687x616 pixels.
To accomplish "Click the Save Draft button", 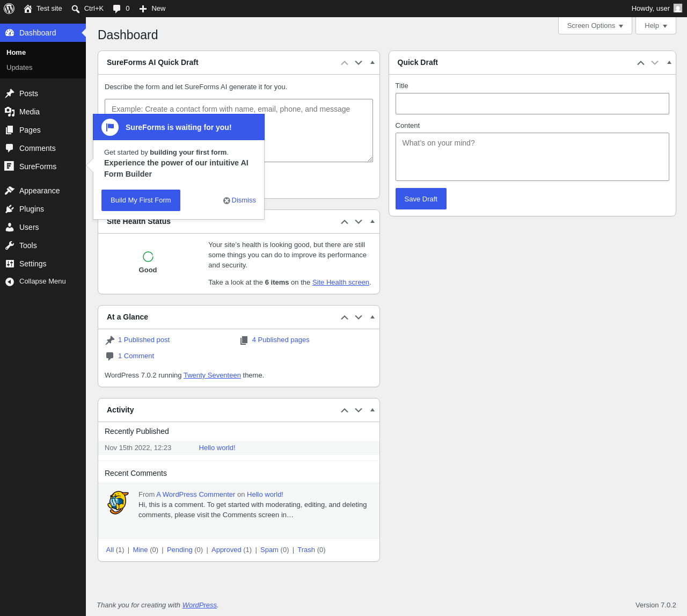I will click(421, 199).
